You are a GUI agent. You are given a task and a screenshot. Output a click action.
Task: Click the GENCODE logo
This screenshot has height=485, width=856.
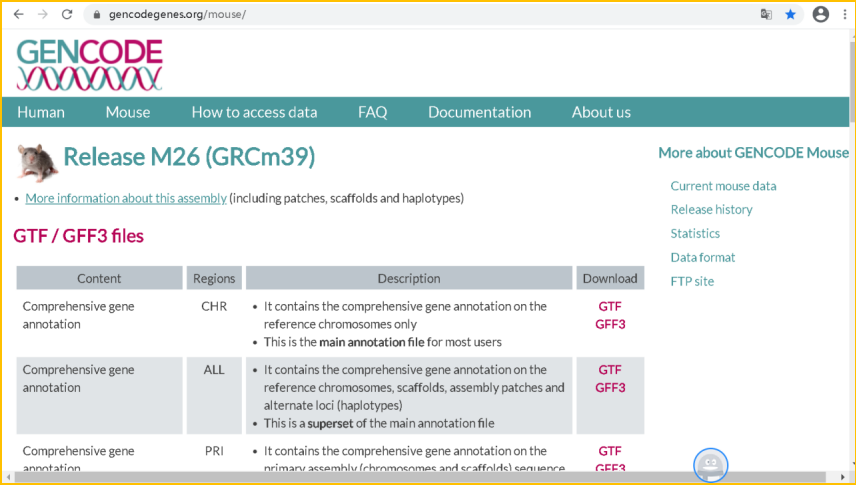89,64
